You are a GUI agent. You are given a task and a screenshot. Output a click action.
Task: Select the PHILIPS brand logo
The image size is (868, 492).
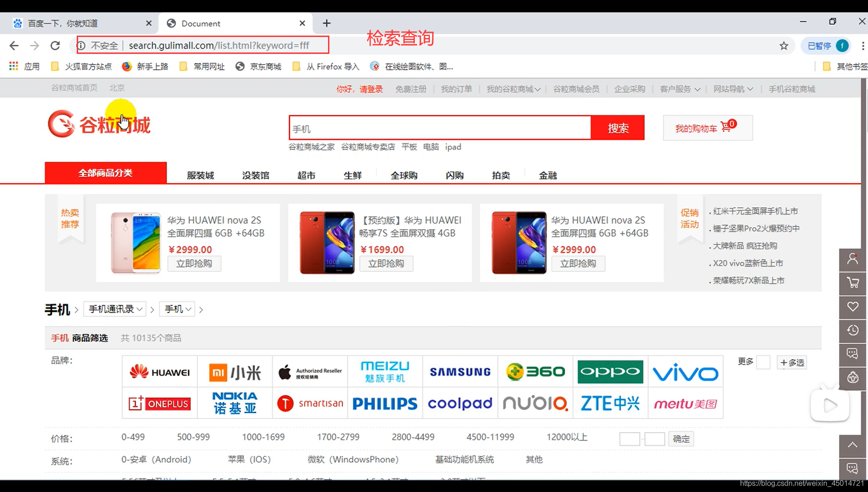[385, 403]
